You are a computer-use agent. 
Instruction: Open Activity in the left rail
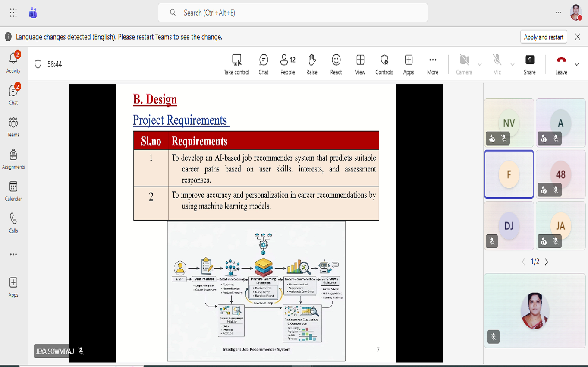13,63
